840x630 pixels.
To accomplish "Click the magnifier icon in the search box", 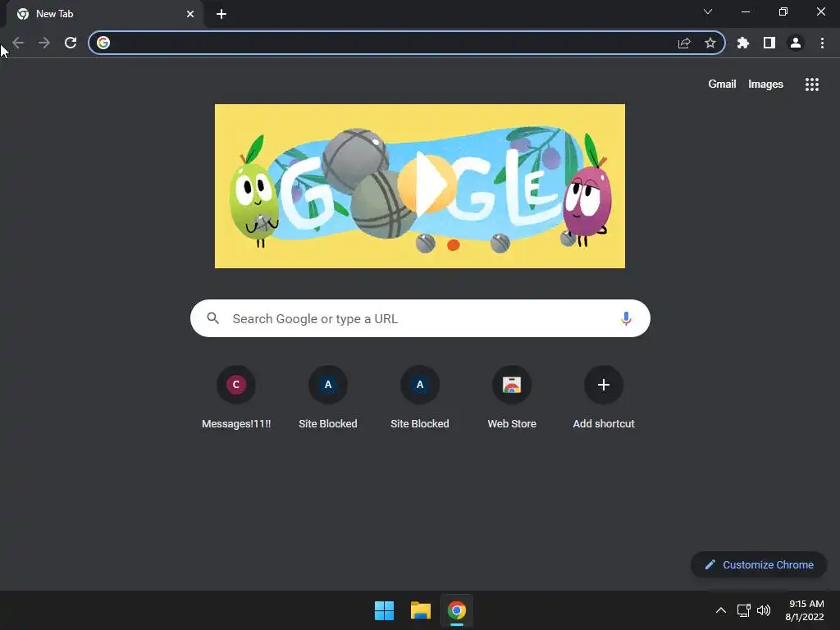I will click(212, 318).
